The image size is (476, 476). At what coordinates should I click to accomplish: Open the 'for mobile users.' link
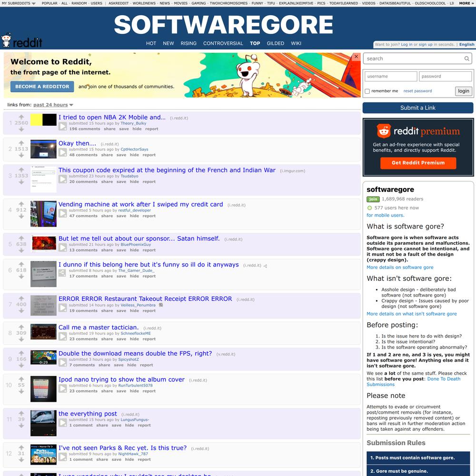click(x=385, y=215)
